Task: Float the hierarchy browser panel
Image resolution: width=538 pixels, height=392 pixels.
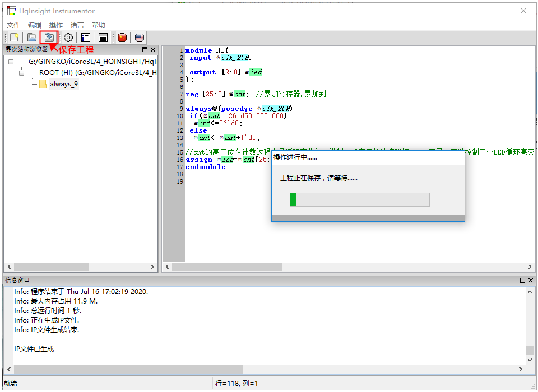Action: [145, 50]
